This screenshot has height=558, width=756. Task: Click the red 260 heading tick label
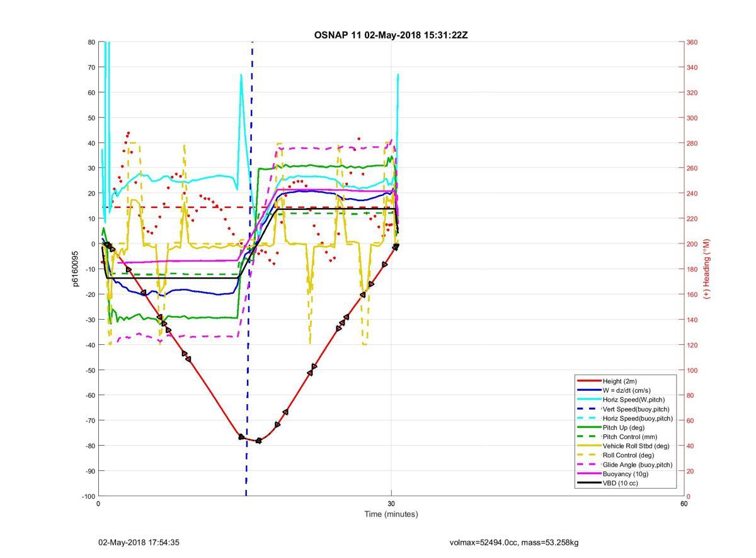692,168
